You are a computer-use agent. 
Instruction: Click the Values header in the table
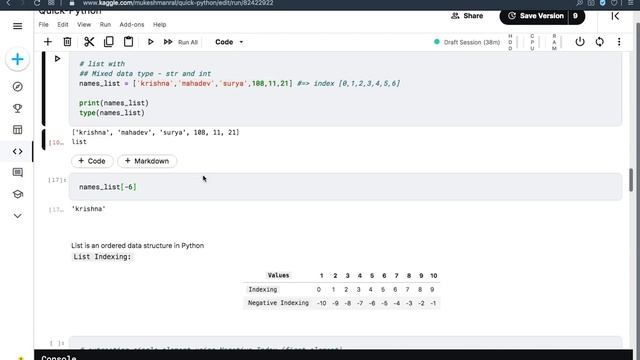[x=278, y=276]
